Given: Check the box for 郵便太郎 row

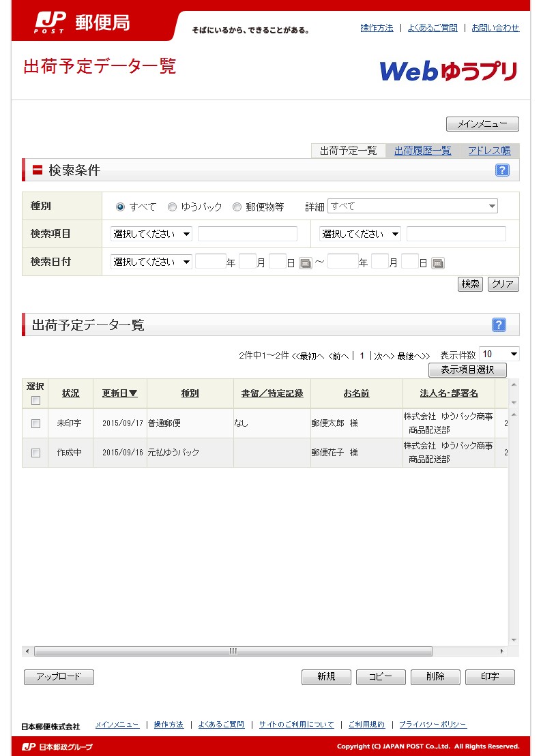Looking at the screenshot, I should click(x=35, y=424).
